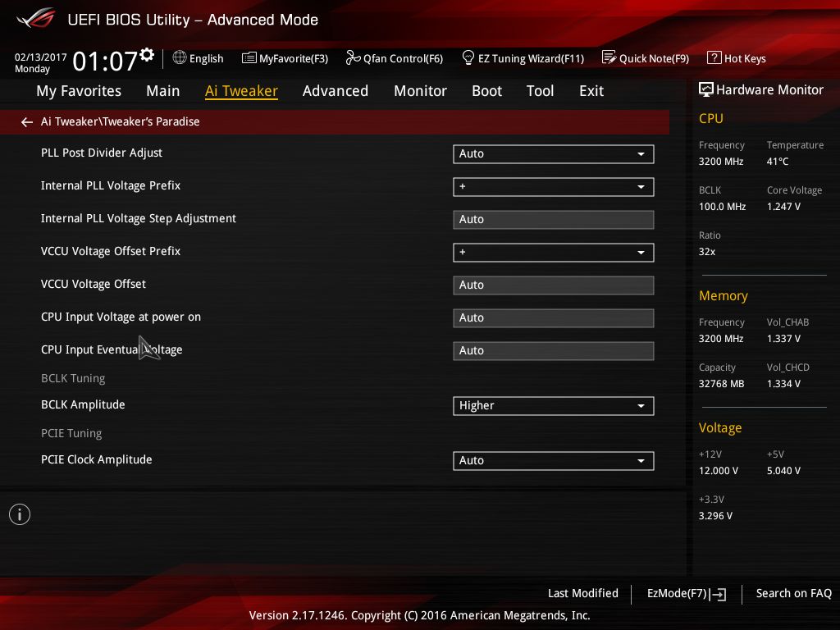This screenshot has width=840, height=630.
Task: Click the Hot Keys question mark icon
Action: pyautogui.click(x=714, y=57)
